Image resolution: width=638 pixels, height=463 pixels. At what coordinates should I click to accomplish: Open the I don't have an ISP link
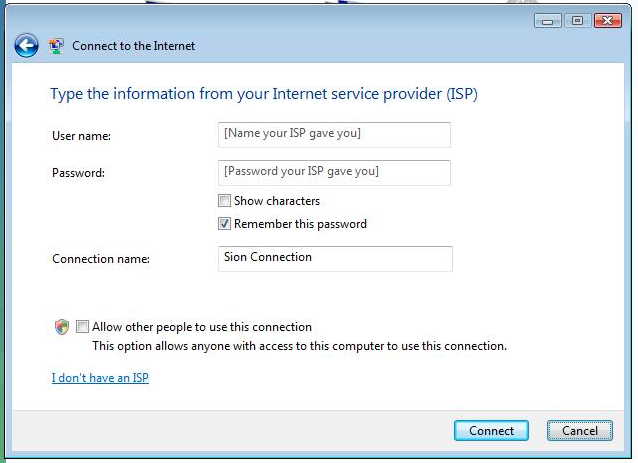(100, 378)
